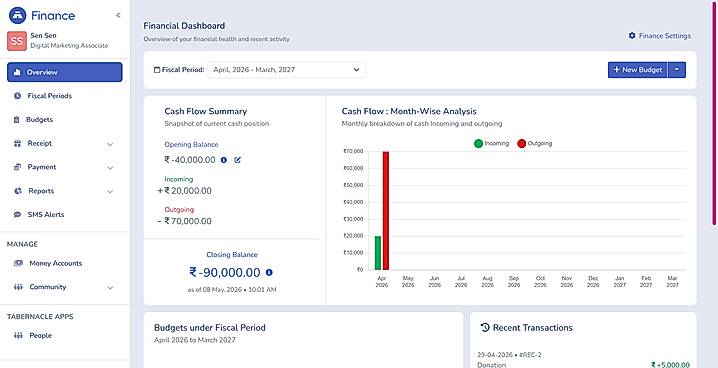Click the ₹ -40,000.00 opening balance value

(x=190, y=160)
